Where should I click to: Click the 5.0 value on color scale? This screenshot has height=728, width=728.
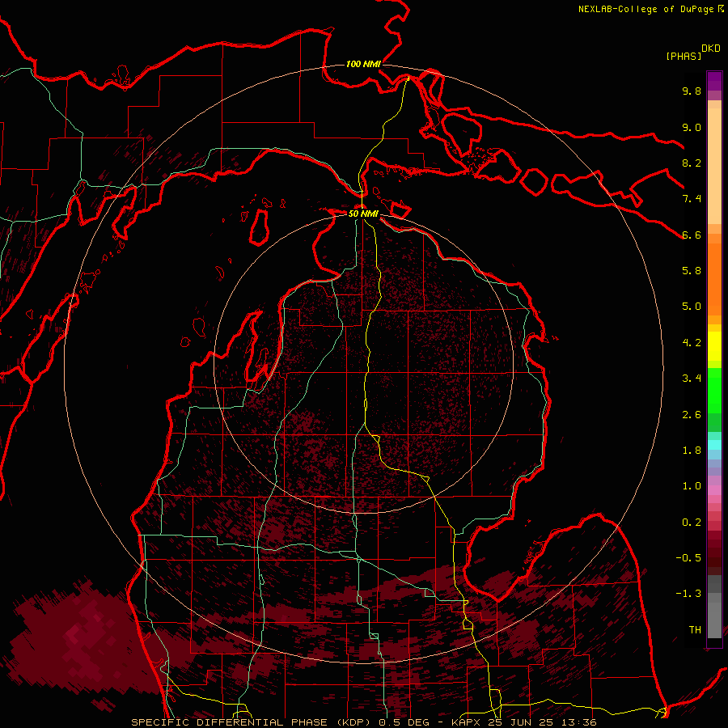coord(692,307)
